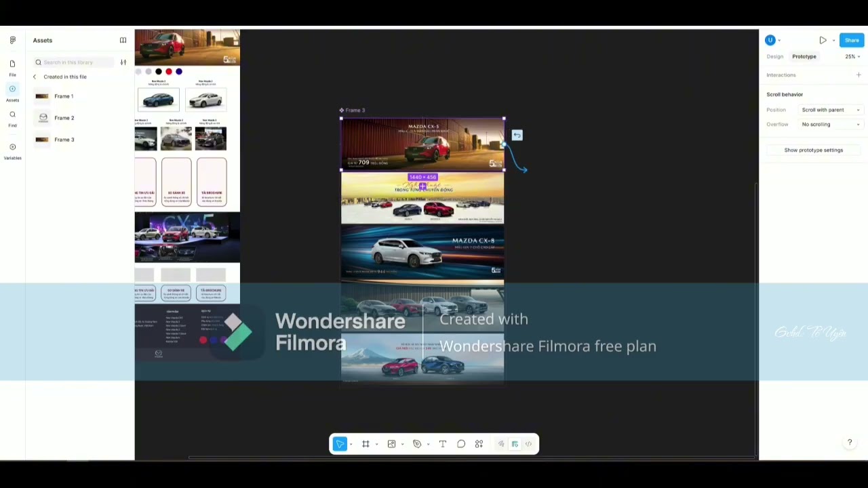Click the back-arrow flow icon beside Frame 3
868x488 pixels.
point(517,136)
